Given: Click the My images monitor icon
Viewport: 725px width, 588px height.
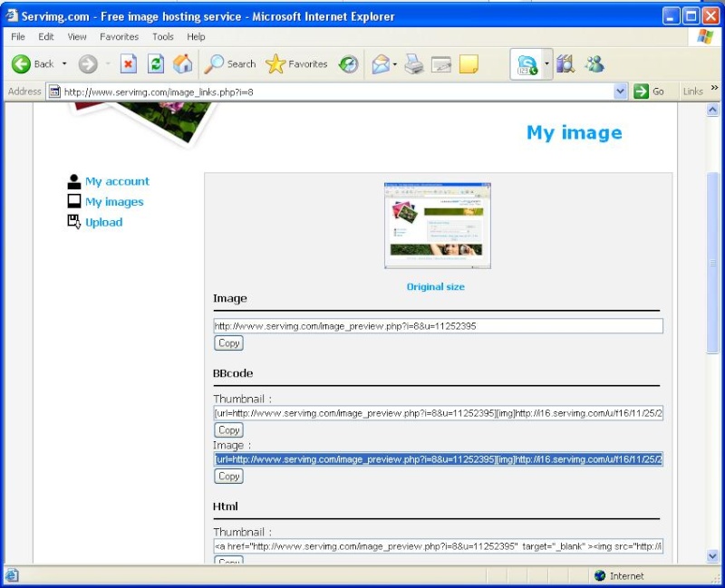Looking at the screenshot, I should (x=74, y=201).
